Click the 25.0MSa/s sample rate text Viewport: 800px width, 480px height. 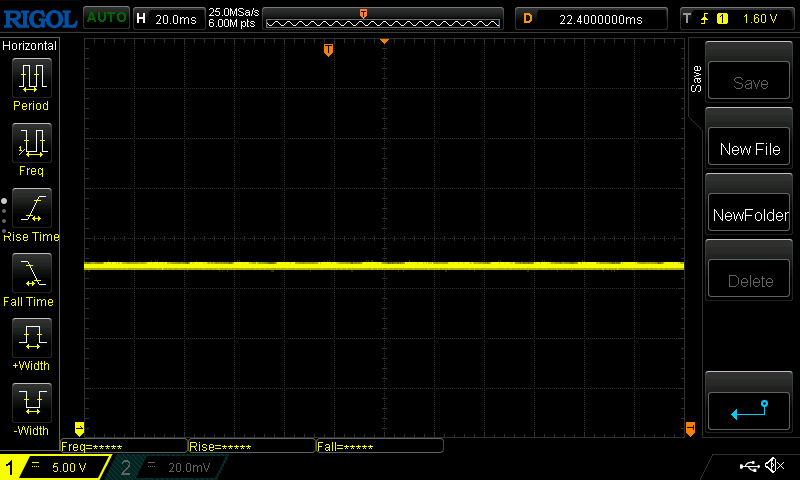pyautogui.click(x=234, y=12)
